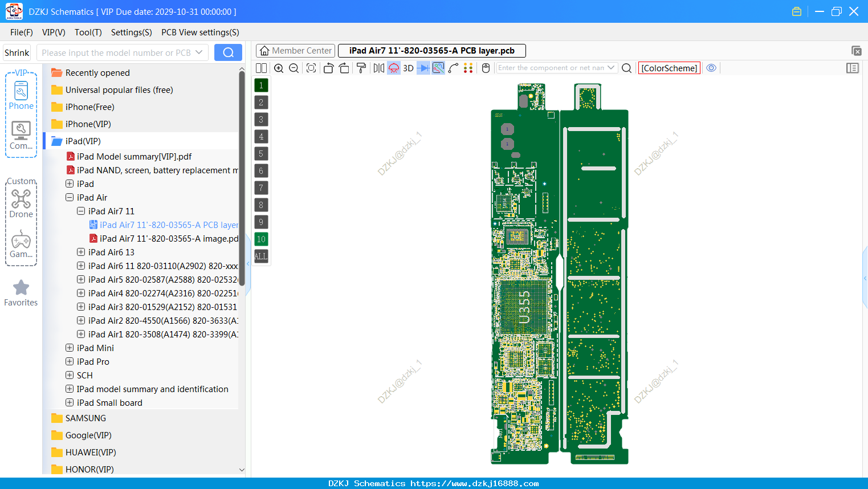The width and height of the screenshot is (868, 489).
Task: Select the curved trace tool
Action: pos(454,68)
